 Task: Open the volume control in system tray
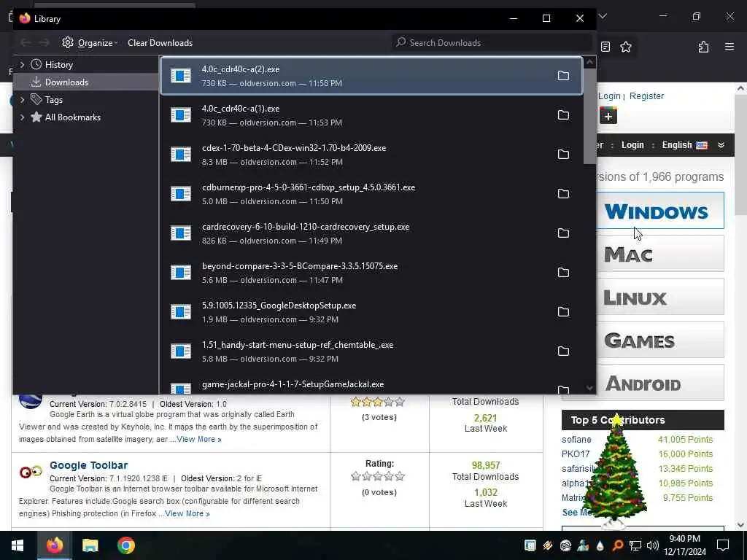pyautogui.click(x=653, y=545)
